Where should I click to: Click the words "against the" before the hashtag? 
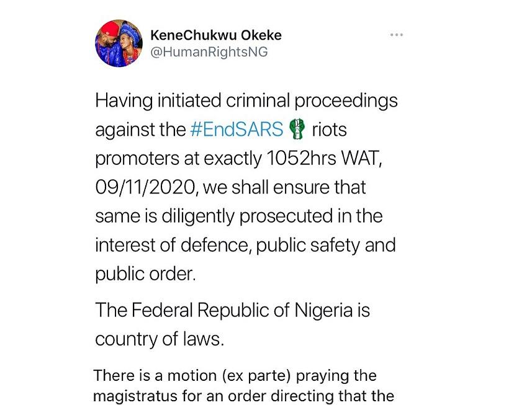coord(140,130)
